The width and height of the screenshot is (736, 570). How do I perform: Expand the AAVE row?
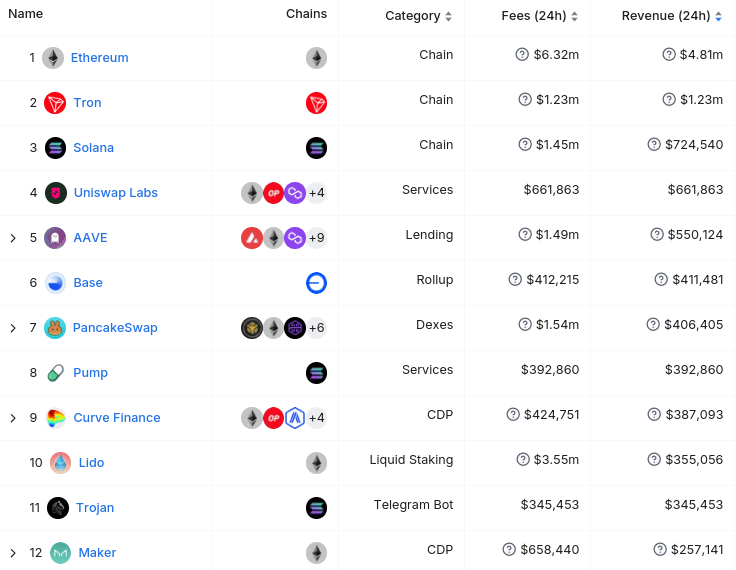click(x=13, y=238)
